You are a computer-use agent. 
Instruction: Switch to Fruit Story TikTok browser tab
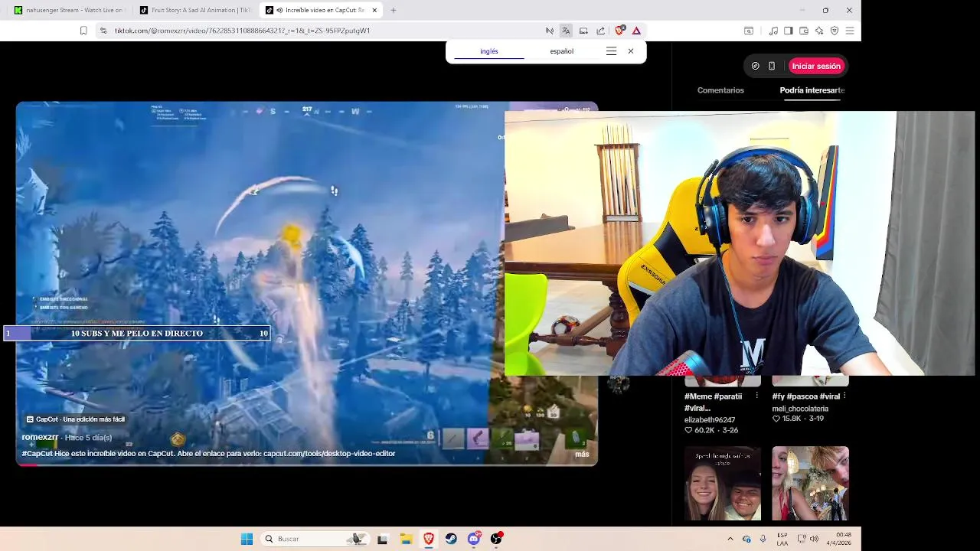(x=195, y=10)
